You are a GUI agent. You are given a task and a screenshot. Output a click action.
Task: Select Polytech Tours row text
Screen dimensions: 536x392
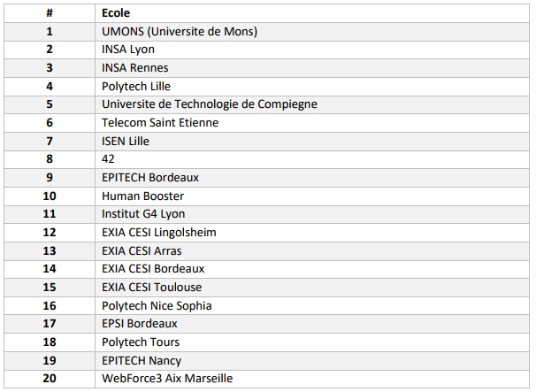[x=141, y=342]
